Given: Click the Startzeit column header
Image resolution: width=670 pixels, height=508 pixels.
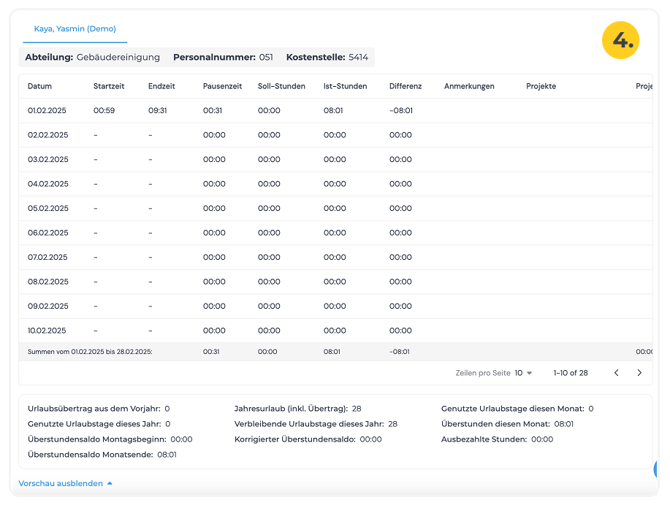Looking at the screenshot, I should (109, 86).
